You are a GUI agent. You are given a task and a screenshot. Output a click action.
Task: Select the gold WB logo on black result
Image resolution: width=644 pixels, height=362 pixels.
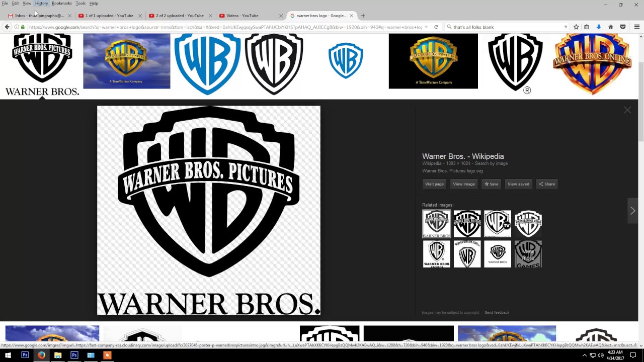pos(433,61)
